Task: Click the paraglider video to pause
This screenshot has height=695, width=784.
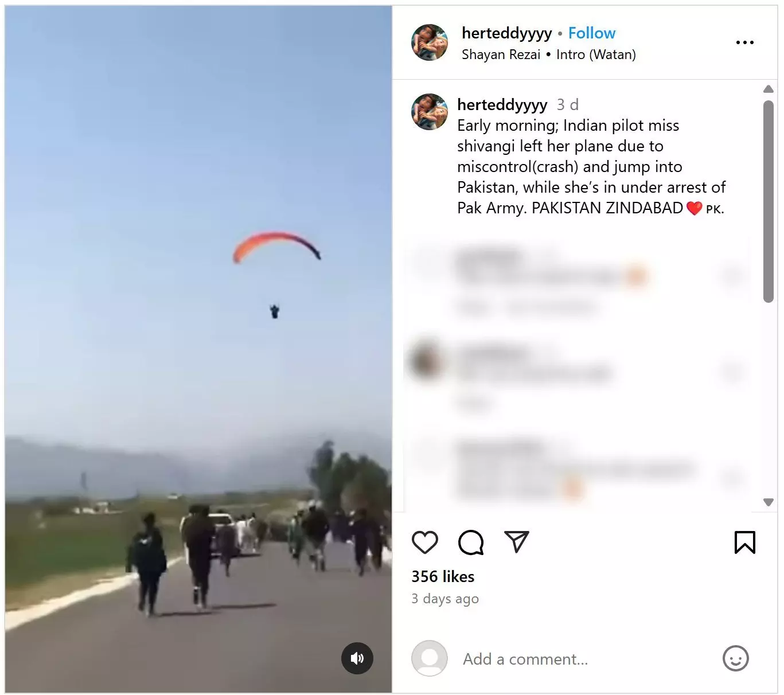Action: tap(198, 349)
